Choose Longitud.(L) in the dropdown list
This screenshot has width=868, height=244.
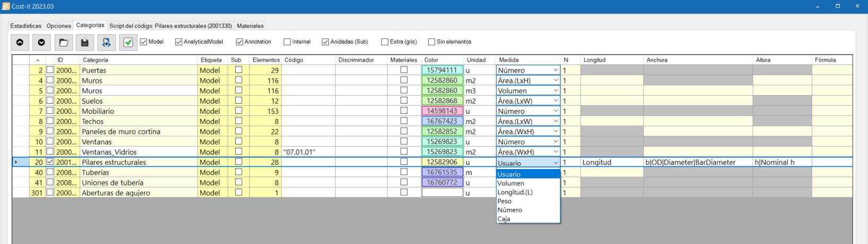(528, 192)
